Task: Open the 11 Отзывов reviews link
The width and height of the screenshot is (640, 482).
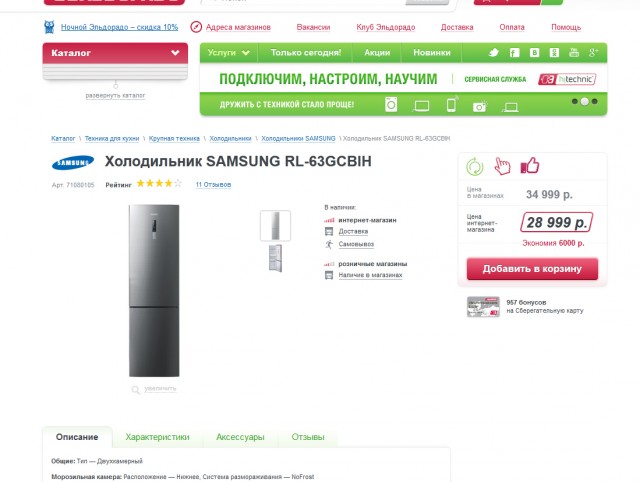Action: pyautogui.click(x=214, y=185)
